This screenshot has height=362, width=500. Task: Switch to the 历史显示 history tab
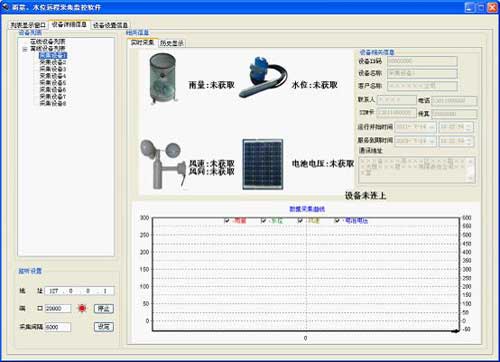(x=172, y=43)
